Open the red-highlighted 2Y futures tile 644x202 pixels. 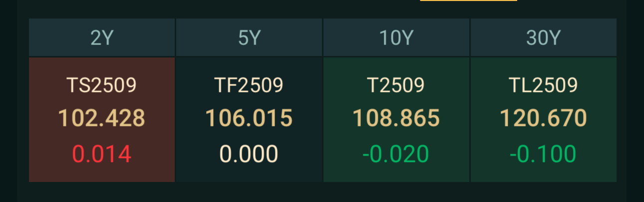(102, 119)
